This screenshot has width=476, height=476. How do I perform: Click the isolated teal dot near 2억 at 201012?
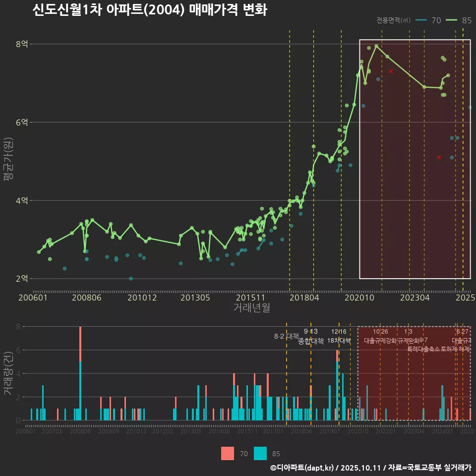coord(130,278)
